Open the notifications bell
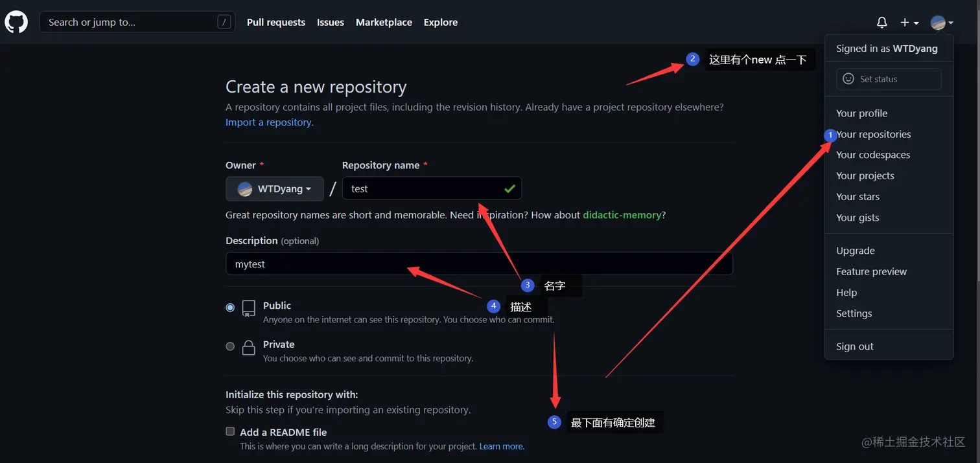 881,23
